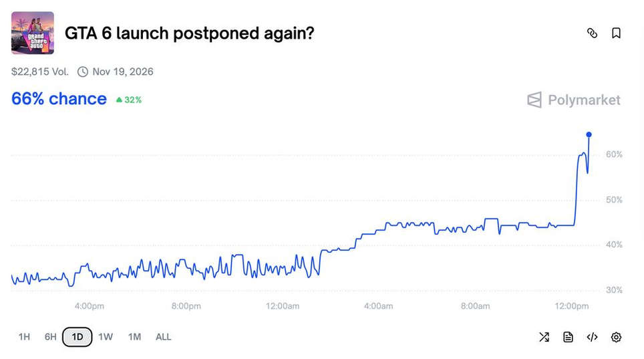Click the GTA 6 market thumbnail
This screenshot has height=359, width=644.
[33, 33]
